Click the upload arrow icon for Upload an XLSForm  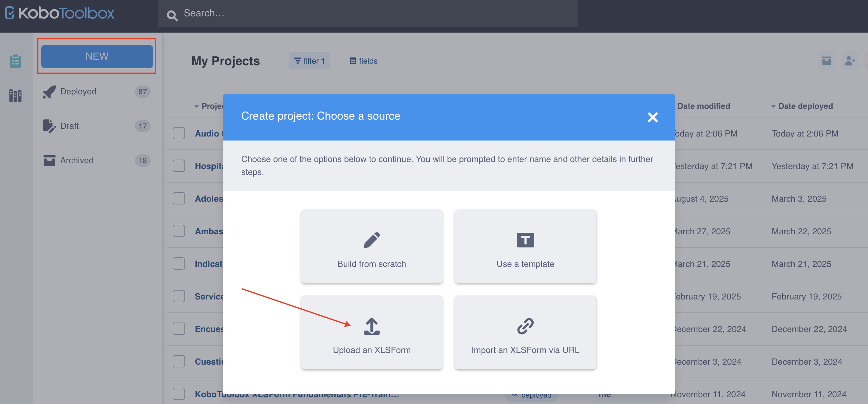[371, 326]
